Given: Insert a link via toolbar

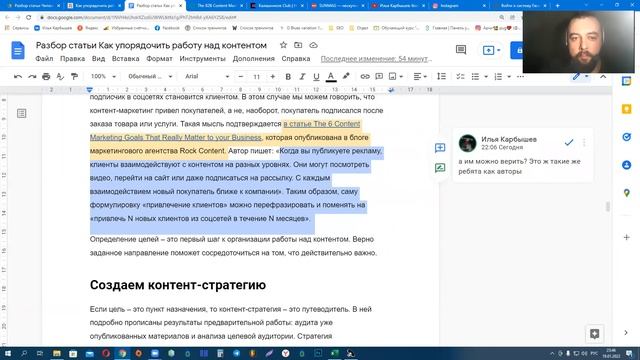Looking at the screenshot, I should 364,77.
